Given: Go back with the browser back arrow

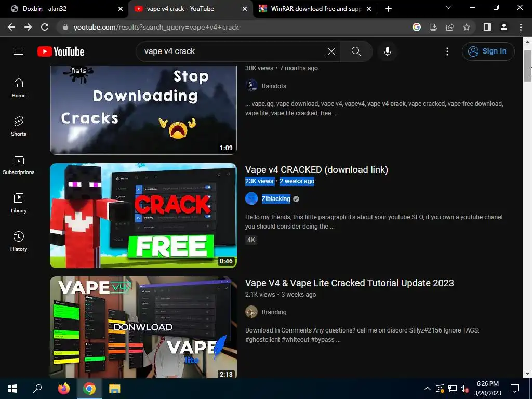Looking at the screenshot, I should [x=11, y=27].
